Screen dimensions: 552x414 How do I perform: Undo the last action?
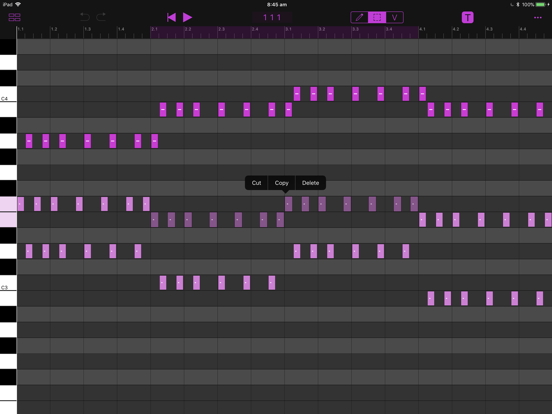pyautogui.click(x=85, y=17)
